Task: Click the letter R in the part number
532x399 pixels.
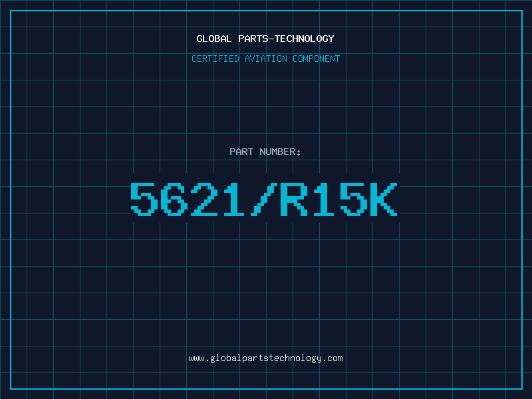Action: coord(294,199)
